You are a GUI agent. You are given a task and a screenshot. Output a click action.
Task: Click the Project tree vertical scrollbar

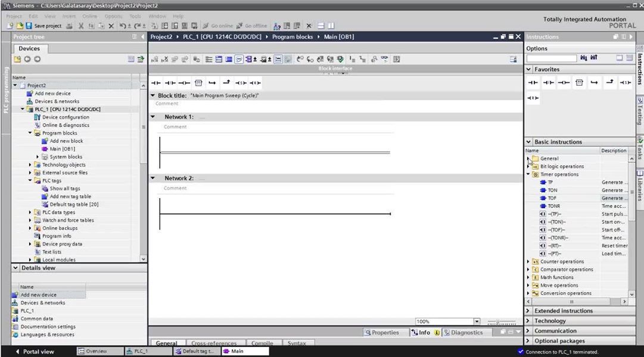coord(144,173)
